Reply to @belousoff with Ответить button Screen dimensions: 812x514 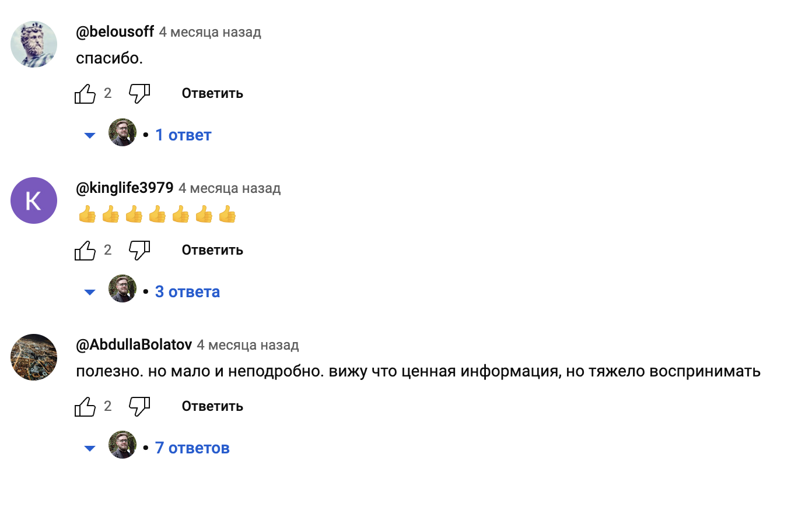tap(212, 93)
